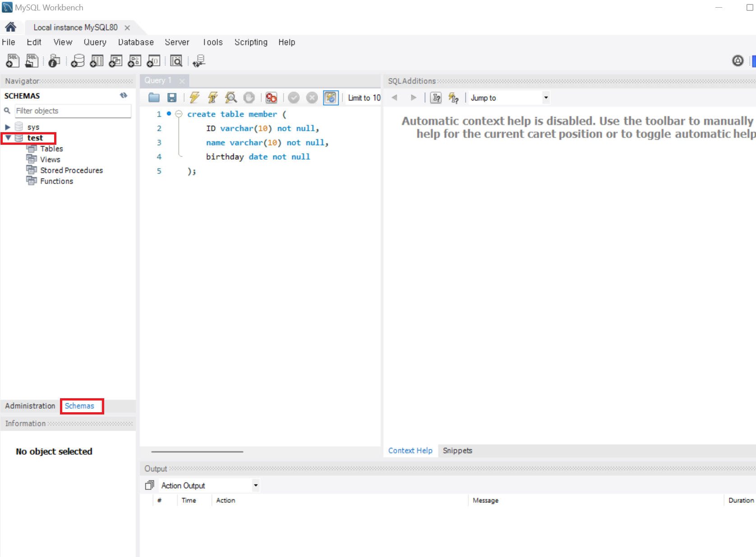This screenshot has width=756, height=557.
Task: Open the Server menu
Action: coord(177,42)
